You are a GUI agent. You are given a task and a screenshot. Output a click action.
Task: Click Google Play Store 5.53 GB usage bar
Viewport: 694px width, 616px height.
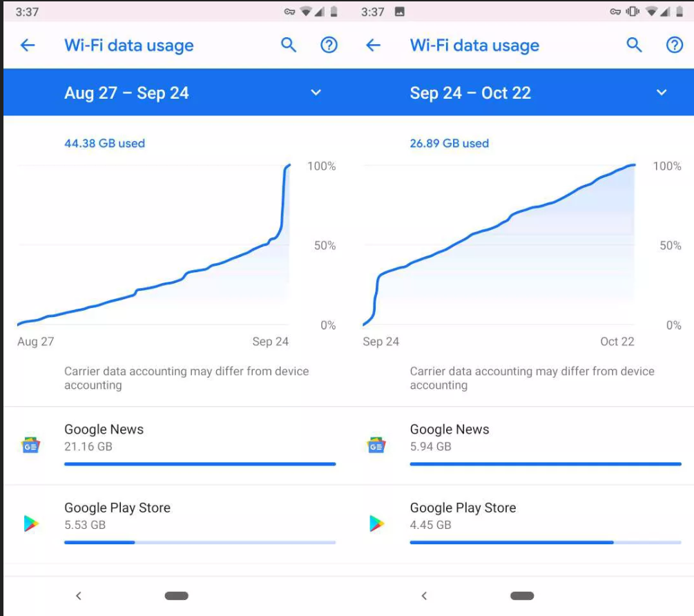tap(200, 542)
